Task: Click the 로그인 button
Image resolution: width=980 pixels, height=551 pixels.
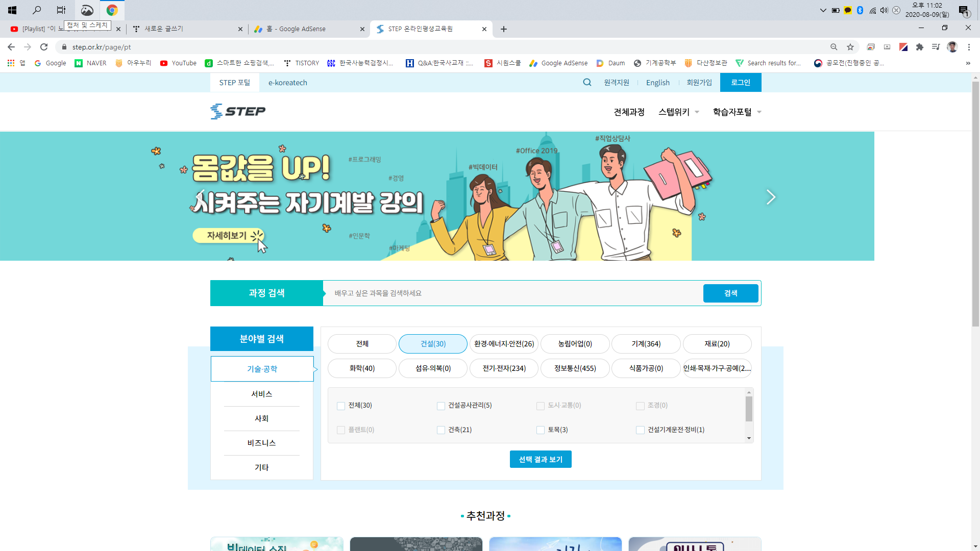Action: pos(741,83)
